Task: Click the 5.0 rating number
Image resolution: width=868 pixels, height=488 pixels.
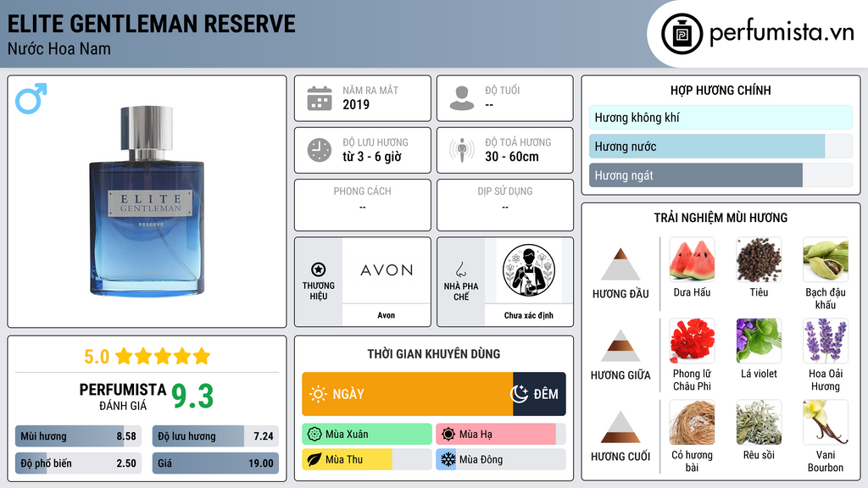Action: coord(97,357)
